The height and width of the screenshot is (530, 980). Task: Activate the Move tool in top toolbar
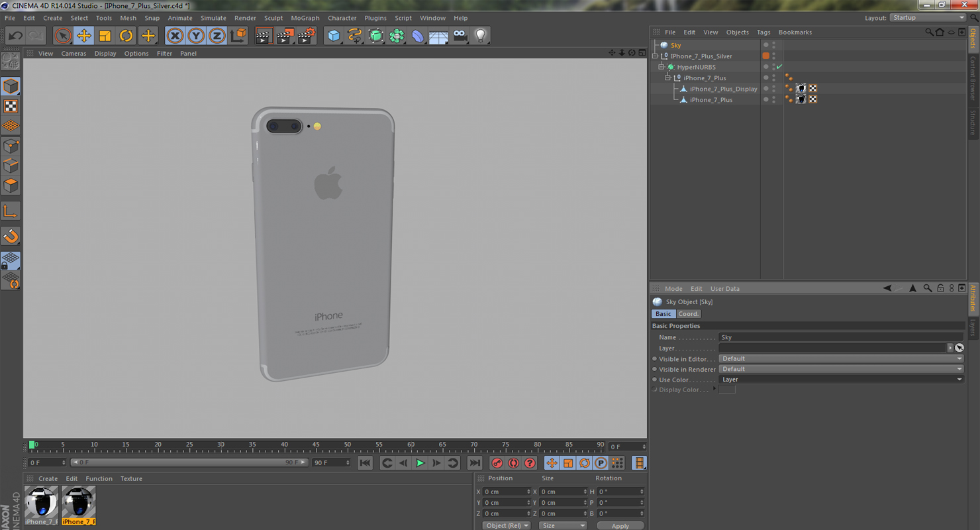coord(84,36)
